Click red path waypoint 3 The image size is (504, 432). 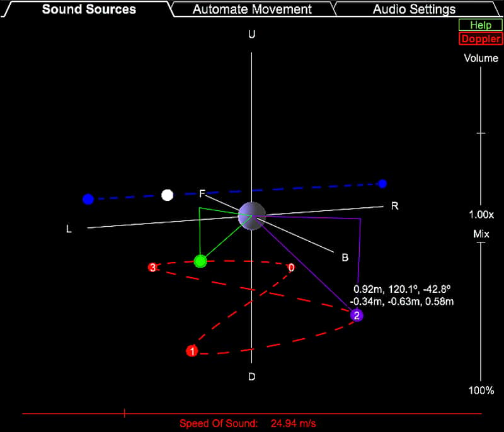[152, 267]
